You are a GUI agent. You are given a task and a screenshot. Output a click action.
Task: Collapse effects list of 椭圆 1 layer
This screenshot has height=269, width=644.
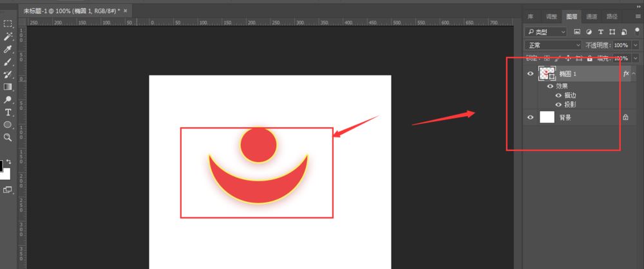pyautogui.click(x=633, y=74)
